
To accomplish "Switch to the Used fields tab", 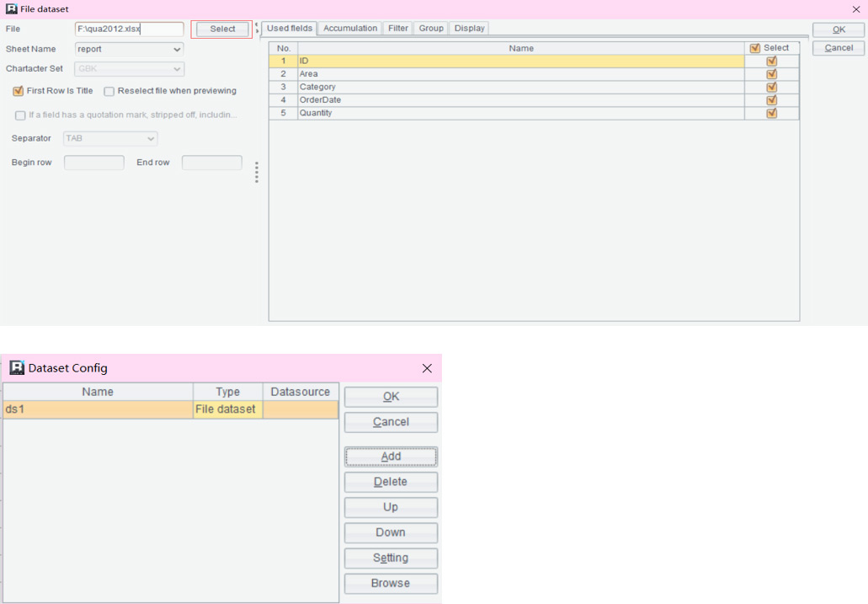I will click(x=289, y=29).
